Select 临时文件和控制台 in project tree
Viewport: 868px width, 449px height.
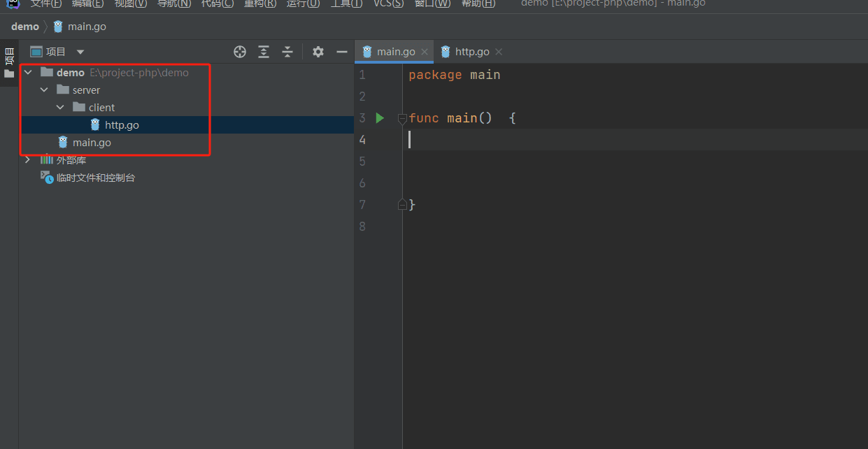[96, 178]
